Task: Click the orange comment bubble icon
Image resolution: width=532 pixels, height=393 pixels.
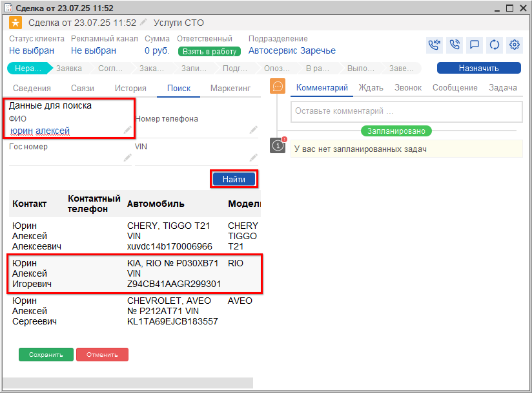Action: (278, 87)
